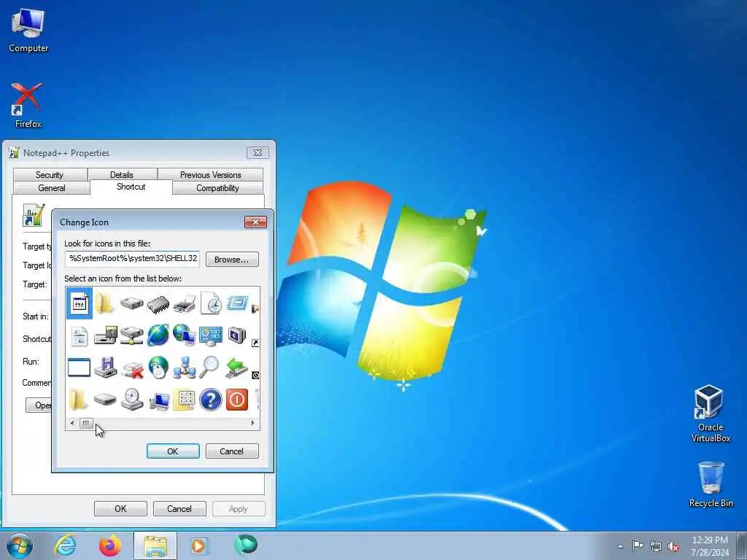
Task: Open the Compatibility tab
Action: coord(217,188)
